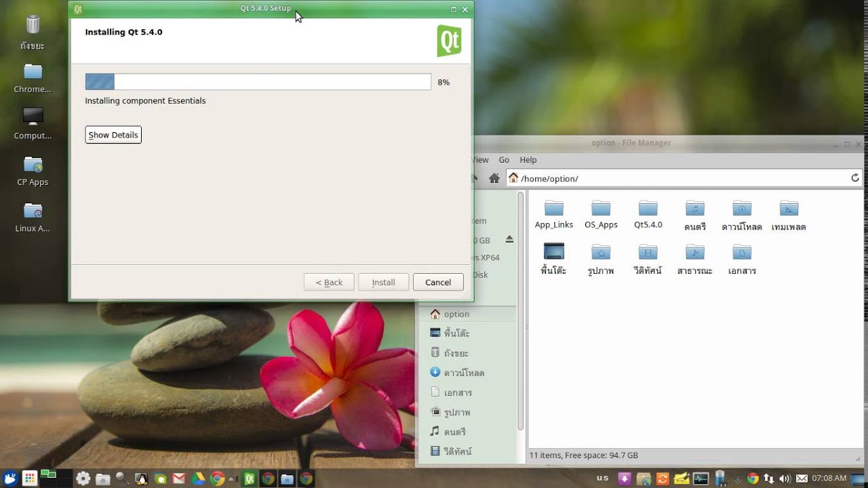This screenshot has width=868, height=488.
Task: Open the colorful apps grid launcher
Action: [x=30, y=479]
